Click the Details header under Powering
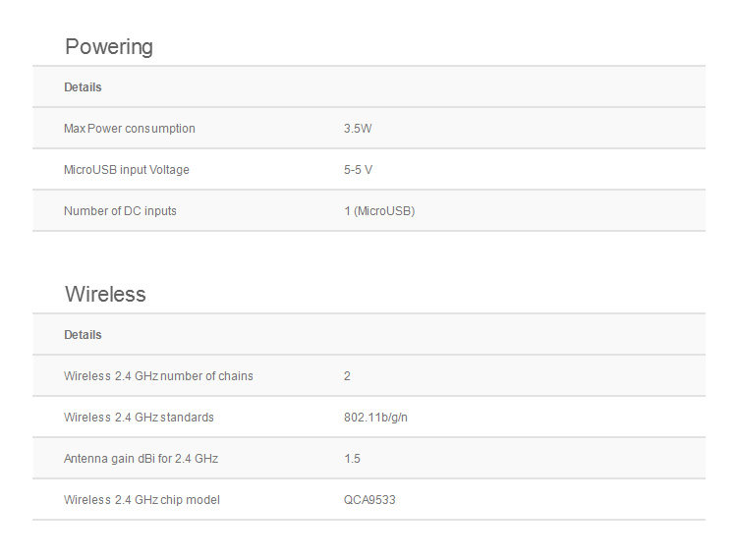 point(83,87)
